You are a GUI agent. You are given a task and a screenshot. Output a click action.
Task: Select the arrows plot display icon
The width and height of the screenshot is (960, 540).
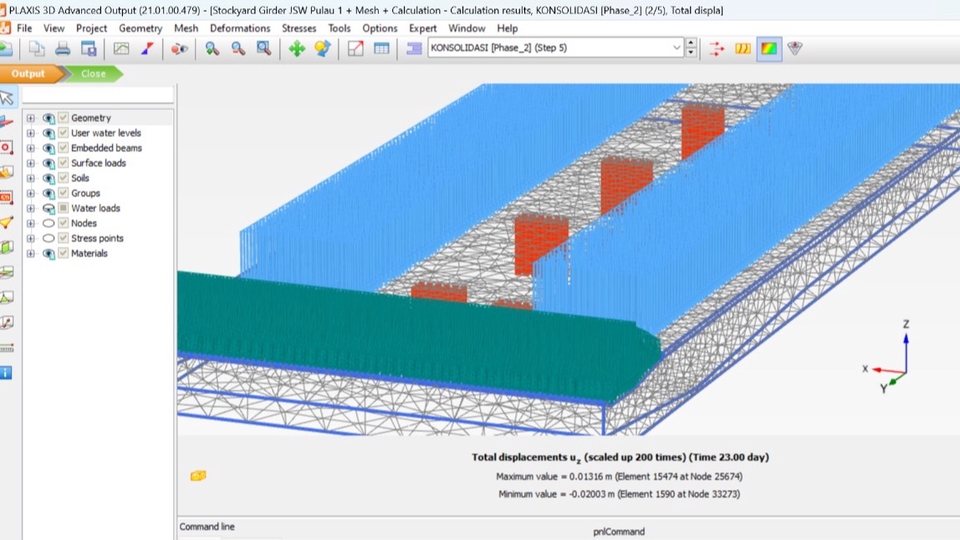coord(717,48)
